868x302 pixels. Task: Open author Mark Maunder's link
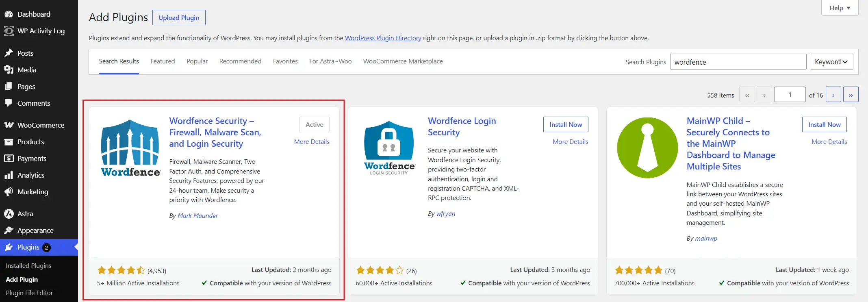coord(197,216)
